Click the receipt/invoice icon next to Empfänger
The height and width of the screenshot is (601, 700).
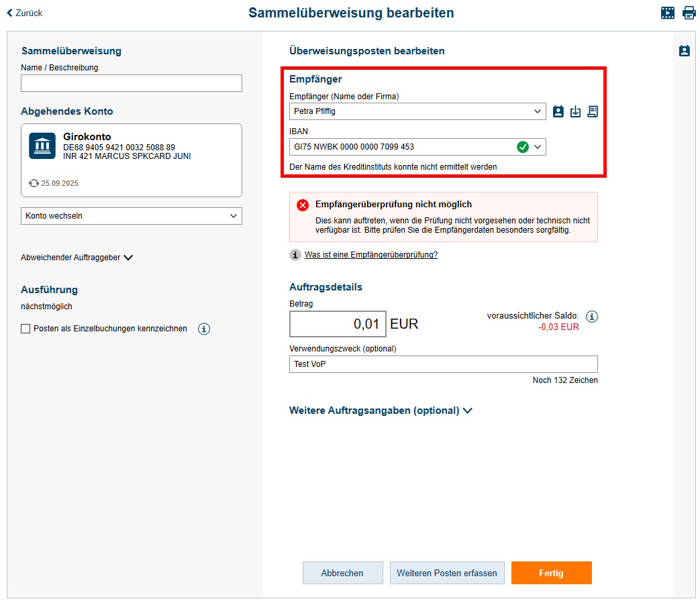[593, 111]
